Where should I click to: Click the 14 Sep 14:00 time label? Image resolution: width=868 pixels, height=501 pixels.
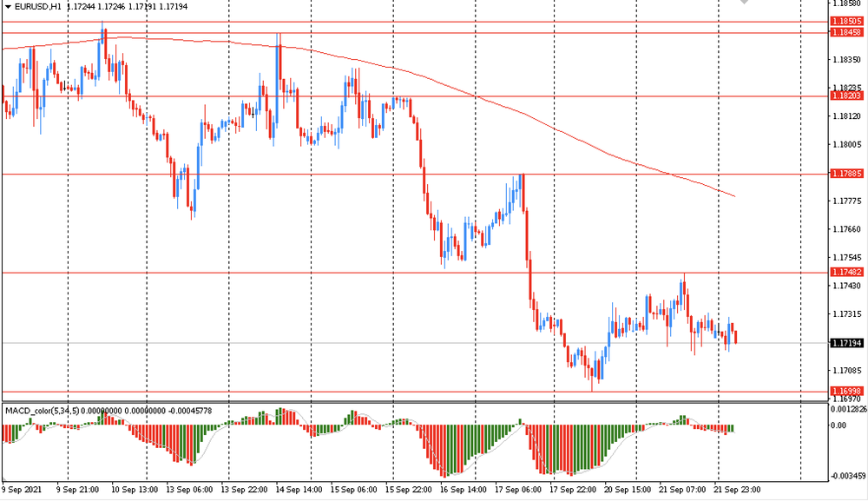[299, 490]
